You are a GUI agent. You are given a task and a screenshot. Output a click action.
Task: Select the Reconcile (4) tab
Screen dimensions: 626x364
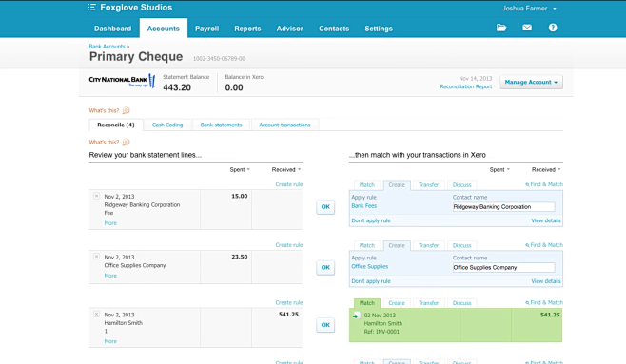coord(116,125)
